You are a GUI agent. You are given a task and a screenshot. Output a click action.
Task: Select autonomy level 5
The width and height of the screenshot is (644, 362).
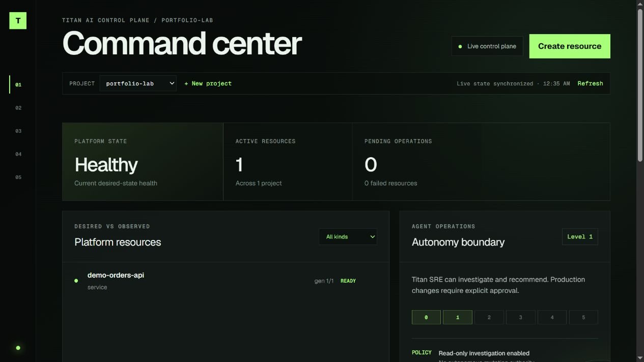(x=583, y=317)
